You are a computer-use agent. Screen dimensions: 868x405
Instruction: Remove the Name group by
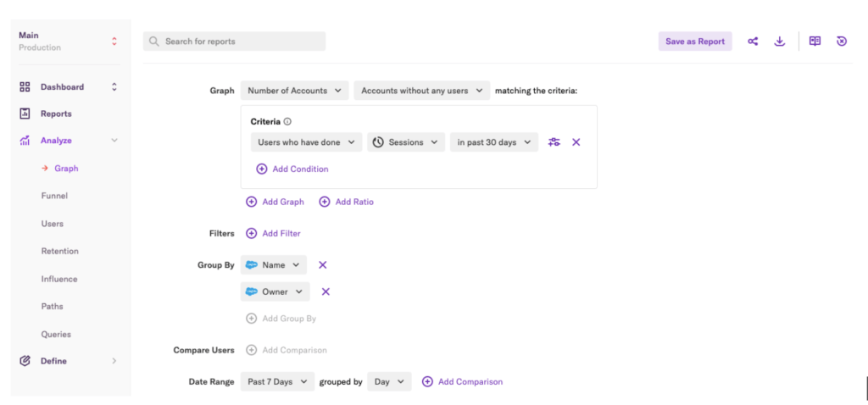point(322,265)
